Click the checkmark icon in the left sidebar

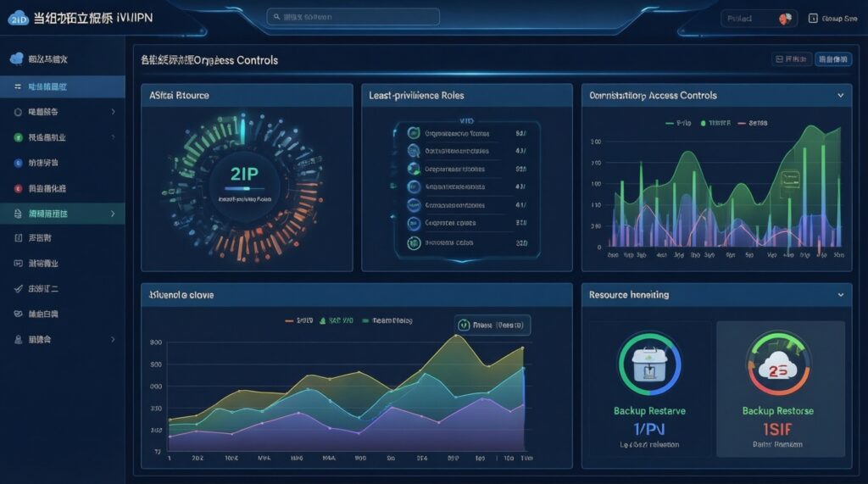point(18,289)
